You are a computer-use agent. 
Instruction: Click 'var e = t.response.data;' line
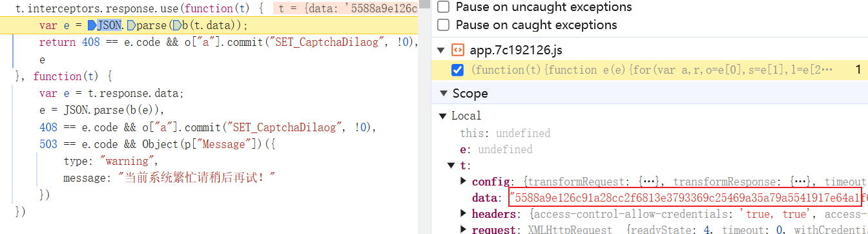[111, 93]
